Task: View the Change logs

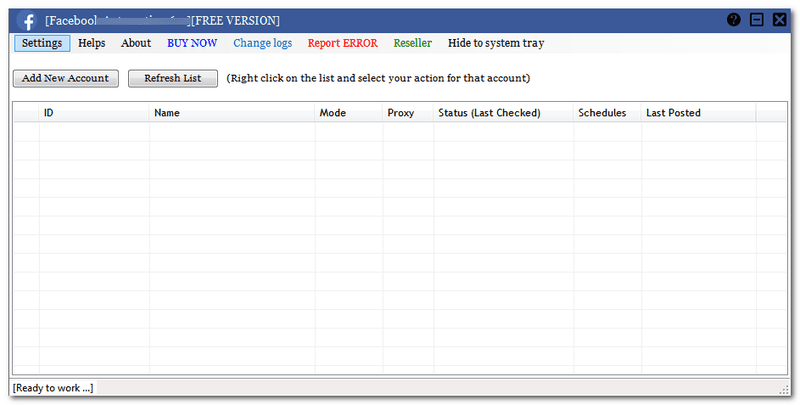Action: pyautogui.click(x=263, y=43)
